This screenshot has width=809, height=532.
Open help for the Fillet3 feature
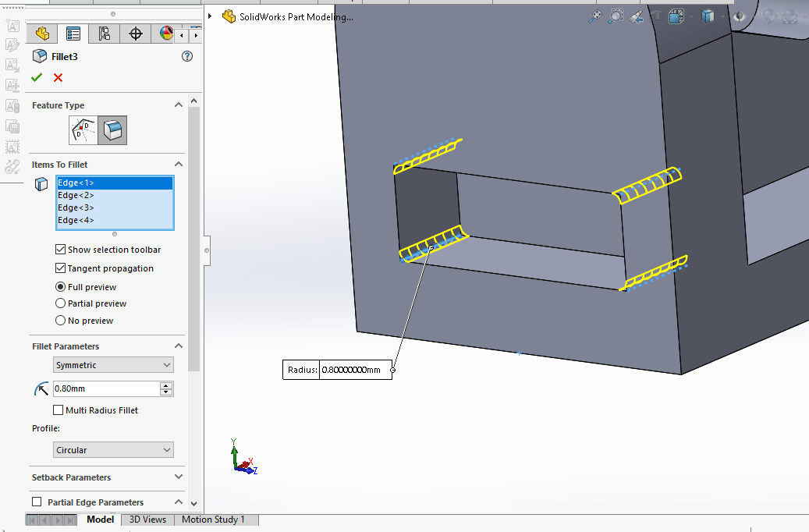186,56
